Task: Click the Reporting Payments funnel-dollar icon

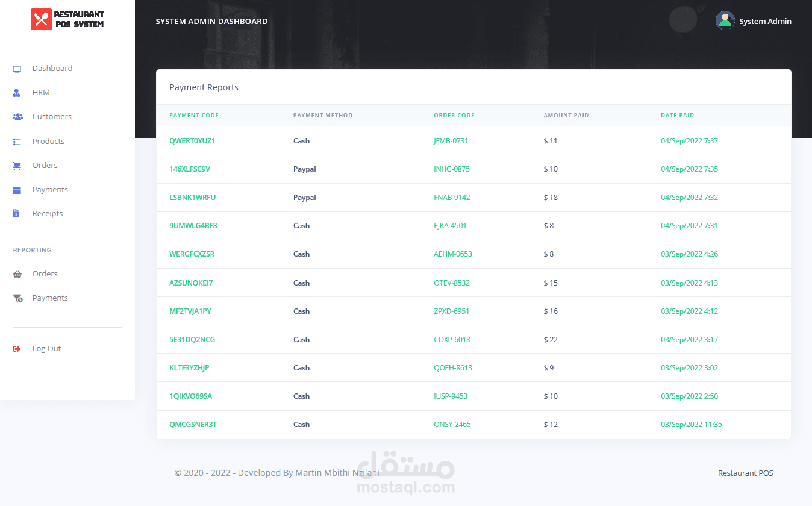Action: click(17, 298)
